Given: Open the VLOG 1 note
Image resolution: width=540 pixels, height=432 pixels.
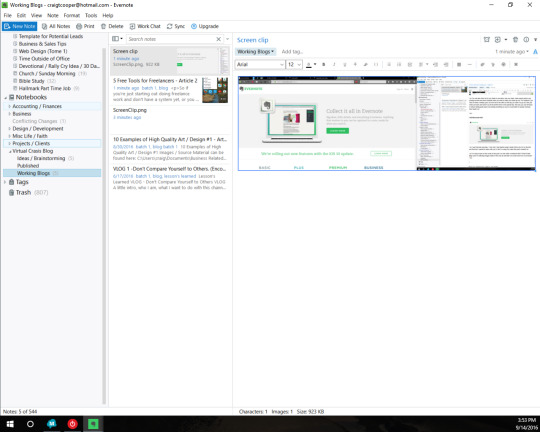Looking at the screenshot, I should (170, 178).
